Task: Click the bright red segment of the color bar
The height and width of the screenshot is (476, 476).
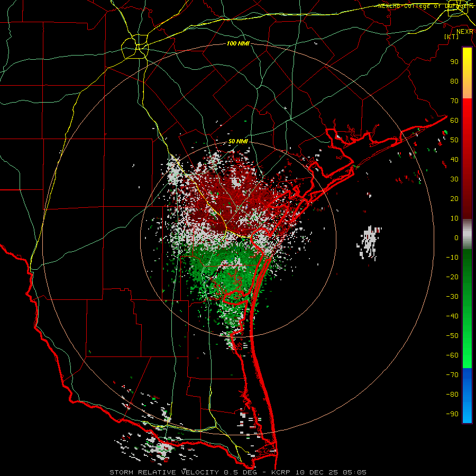Action: (x=467, y=159)
